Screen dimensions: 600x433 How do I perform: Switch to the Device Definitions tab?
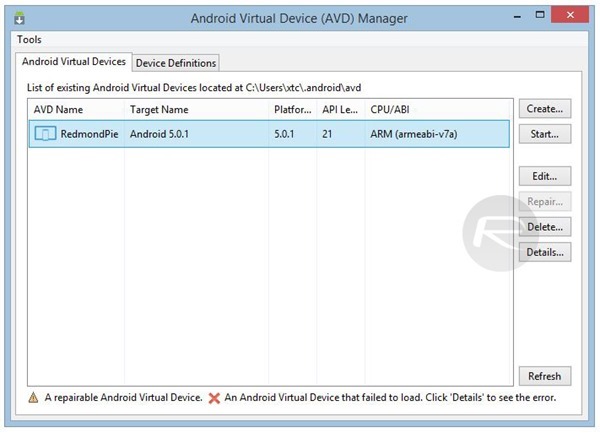[x=176, y=63]
